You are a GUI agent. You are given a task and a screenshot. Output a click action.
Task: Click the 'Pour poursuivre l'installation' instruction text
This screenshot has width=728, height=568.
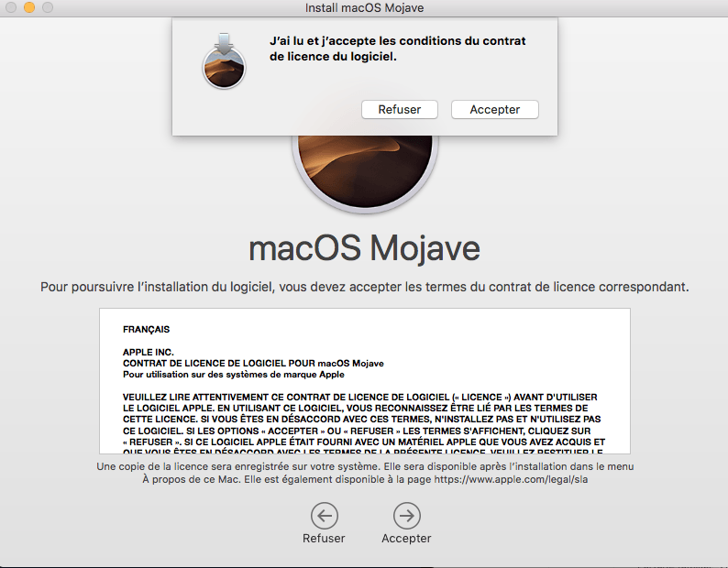(364, 287)
